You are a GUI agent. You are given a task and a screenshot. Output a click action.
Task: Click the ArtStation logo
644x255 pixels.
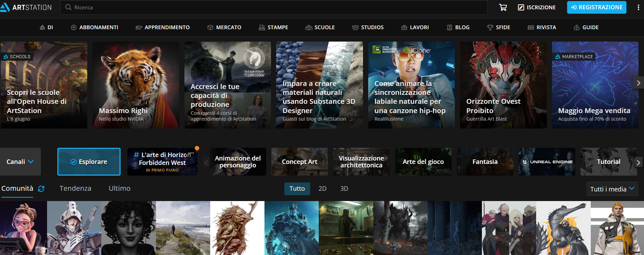click(x=26, y=8)
